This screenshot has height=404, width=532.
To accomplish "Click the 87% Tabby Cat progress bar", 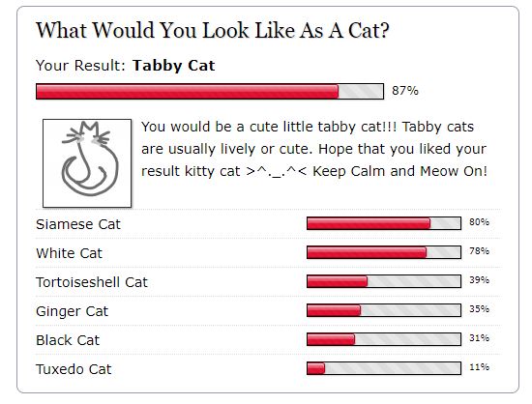I will pos(210,91).
